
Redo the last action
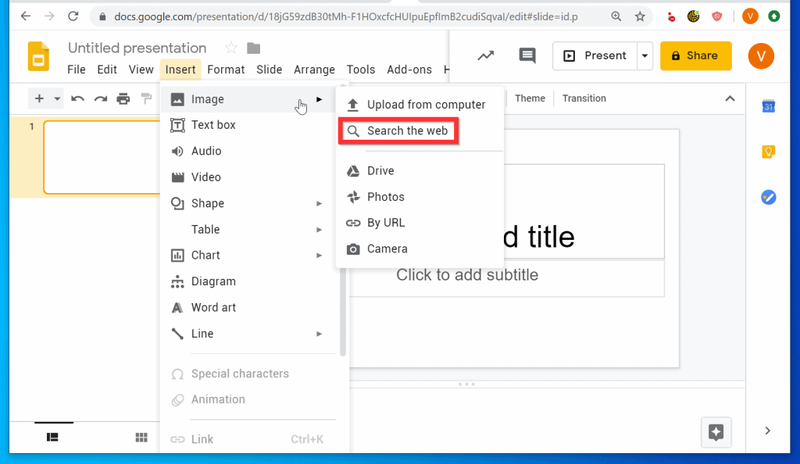(101, 99)
